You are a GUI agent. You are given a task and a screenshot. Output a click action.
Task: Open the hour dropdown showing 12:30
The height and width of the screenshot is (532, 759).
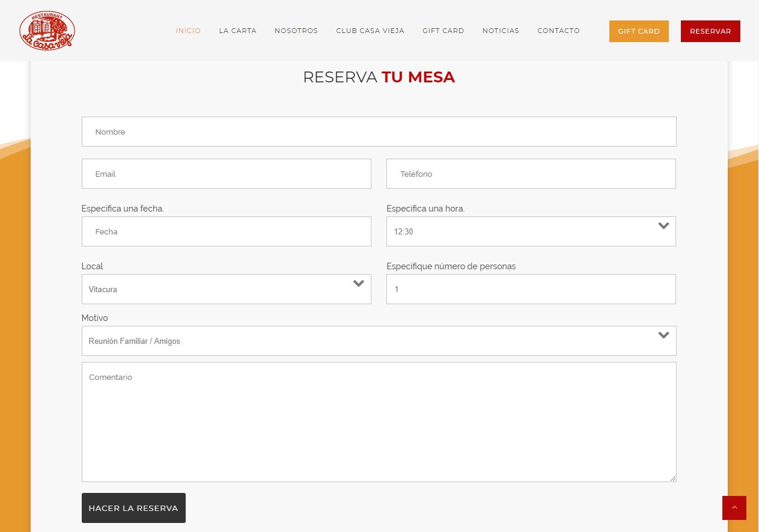pos(531,231)
